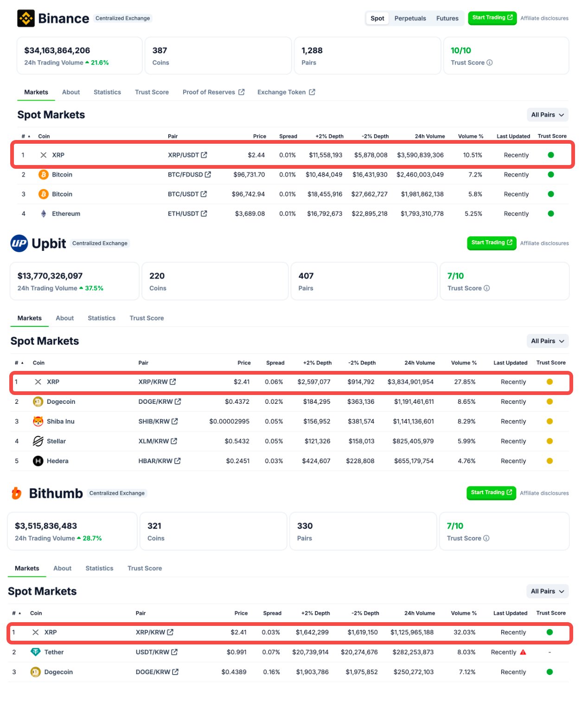Sort Binance table by 24h Volume header
The image size is (588, 701).
(430, 136)
